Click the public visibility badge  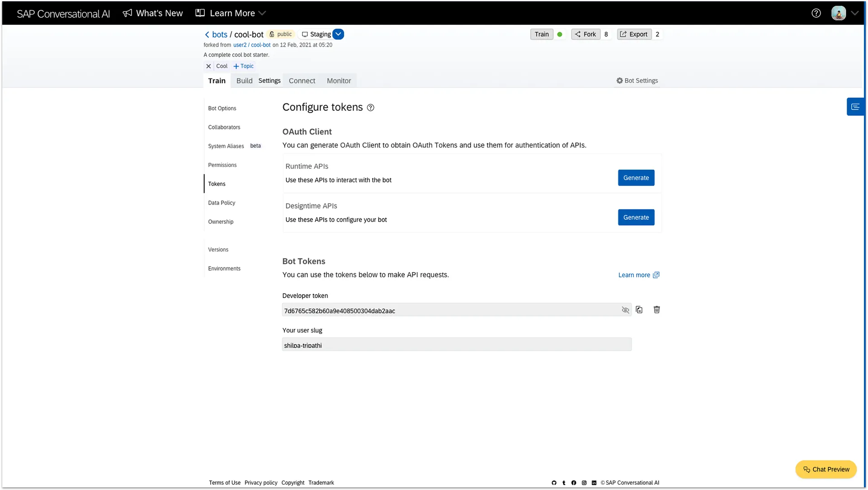point(281,34)
